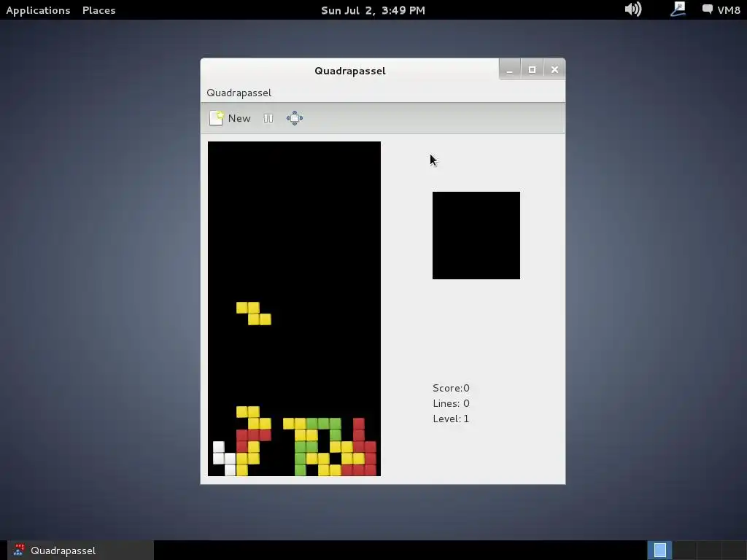Click the falling yellow Z piece

tap(253, 314)
